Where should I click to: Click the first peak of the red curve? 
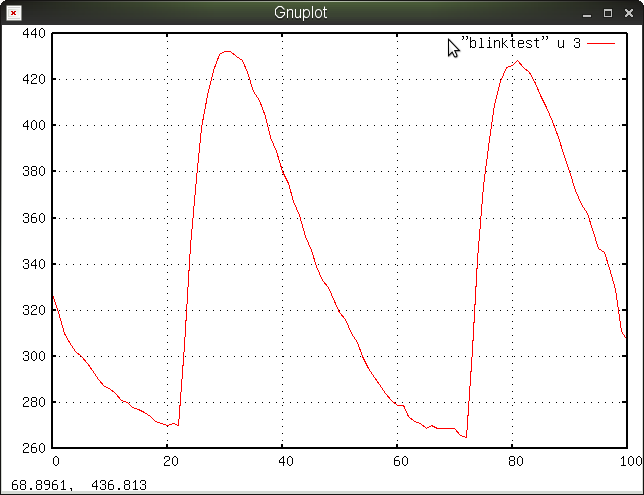coord(227,51)
